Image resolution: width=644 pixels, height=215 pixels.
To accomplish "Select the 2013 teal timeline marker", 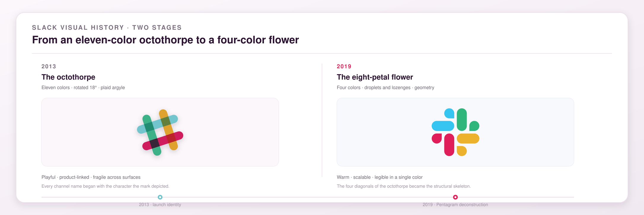I will (x=160, y=197).
